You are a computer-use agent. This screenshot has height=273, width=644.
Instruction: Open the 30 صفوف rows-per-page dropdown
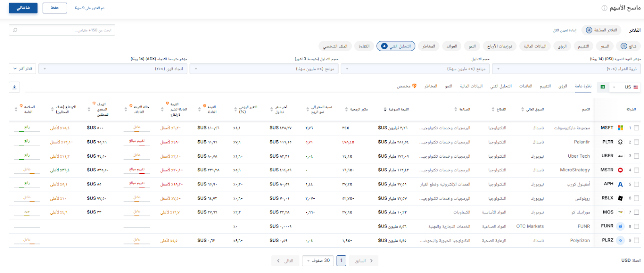318,261
